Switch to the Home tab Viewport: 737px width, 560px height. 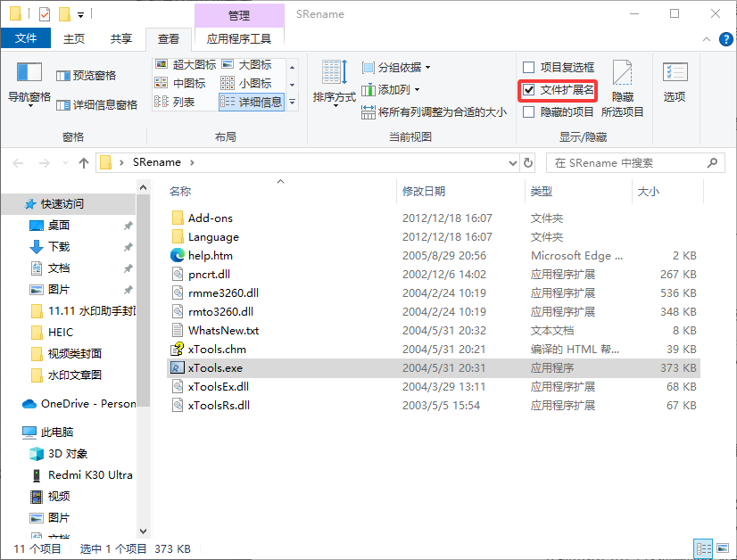pos(74,38)
